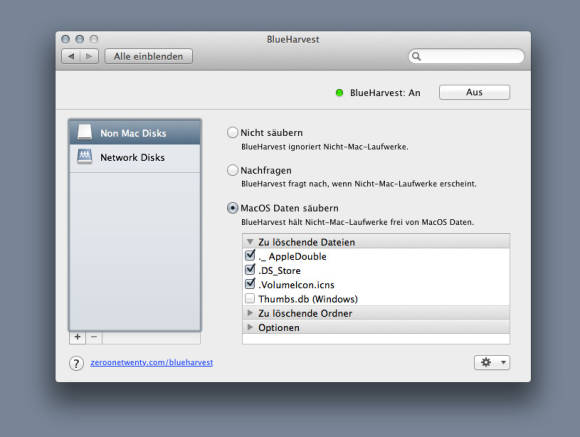580x437 pixels.
Task: Open the gear action menu
Action: pyautogui.click(x=492, y=362)
